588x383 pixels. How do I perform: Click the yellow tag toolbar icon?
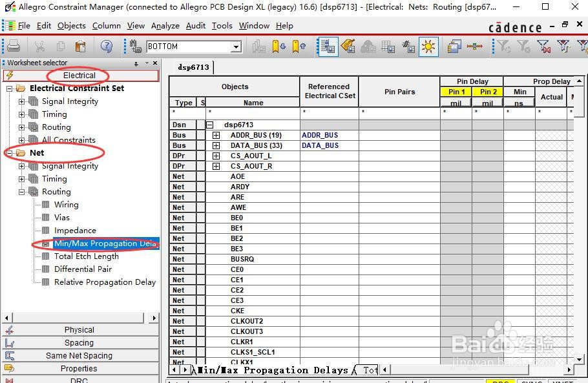click(348, 47)
